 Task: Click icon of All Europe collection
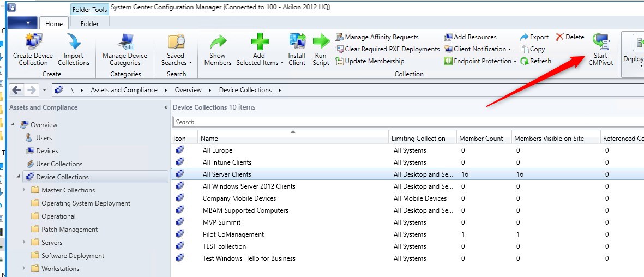[180, 150]
